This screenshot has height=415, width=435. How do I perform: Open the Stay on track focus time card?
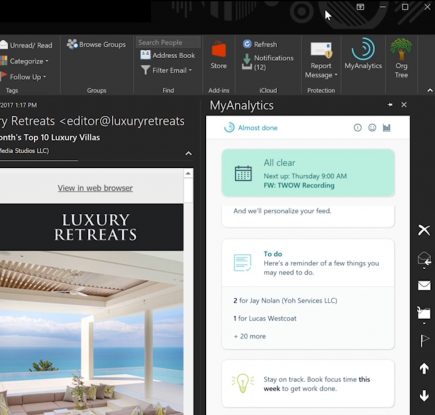pyautogui.click(x=308, y=384)
